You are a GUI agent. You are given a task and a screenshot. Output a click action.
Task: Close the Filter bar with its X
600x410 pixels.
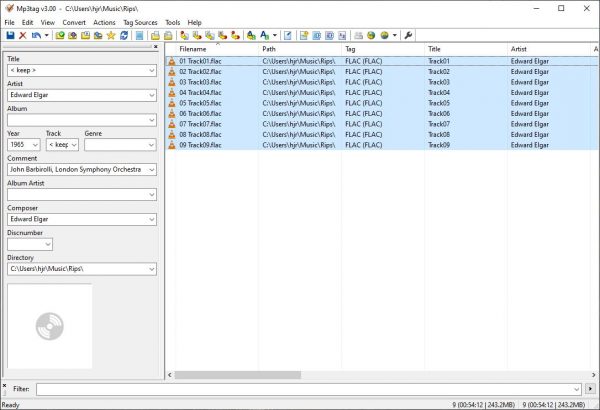(4, 385)
